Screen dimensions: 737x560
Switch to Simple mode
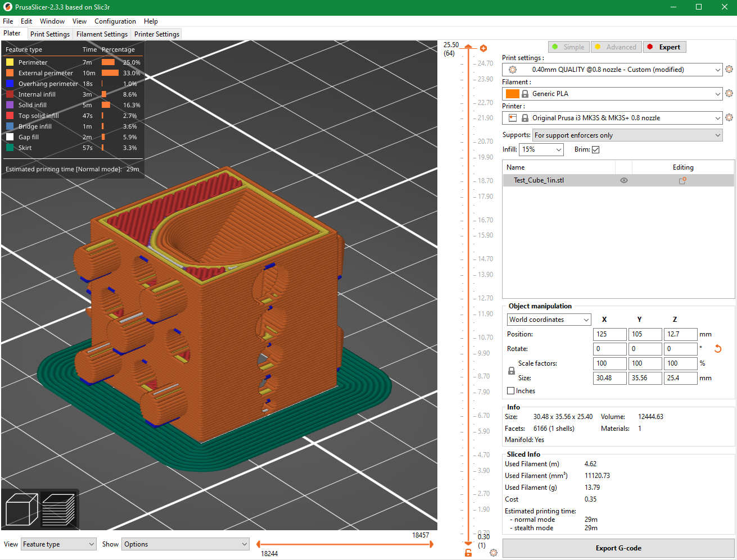pos(569,47)
